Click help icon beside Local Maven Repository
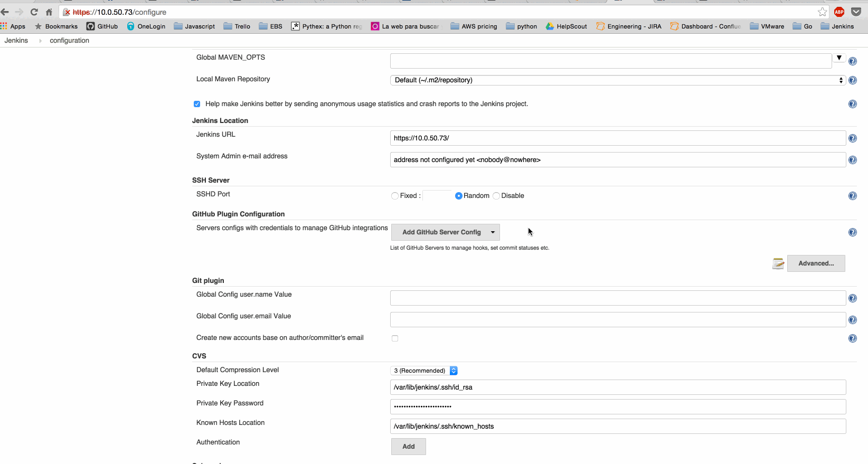Viewport: 868px width, 464px height. 852,80
